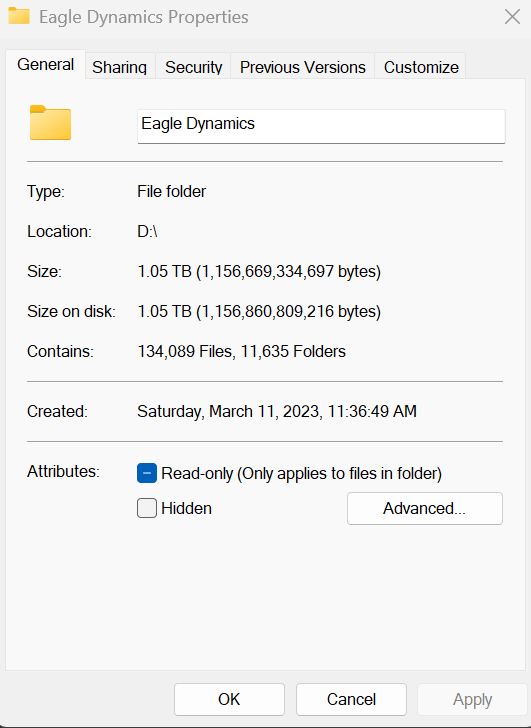Viewport: 531px width, 728px height.
Task: Open the Sharing tab
Action: pos(119,67)
